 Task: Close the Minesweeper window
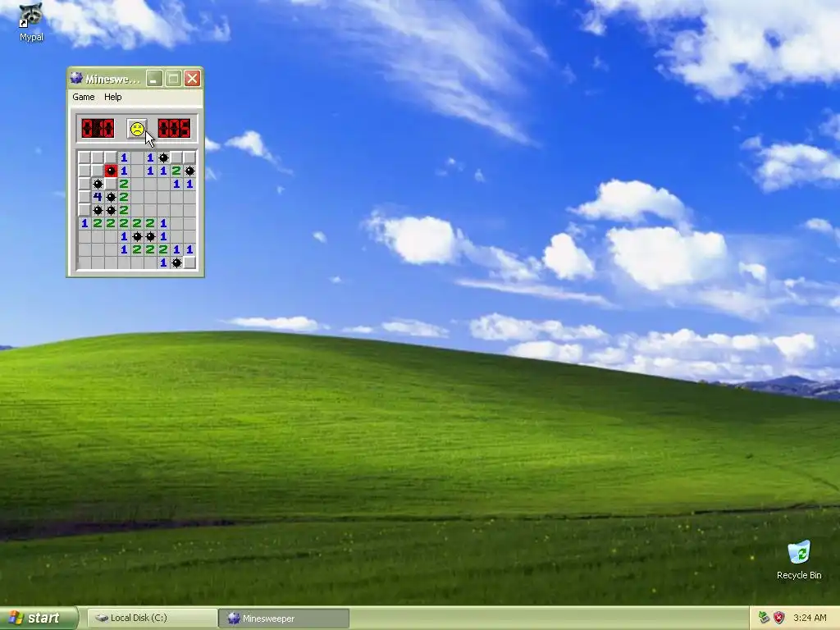point(192,79)
